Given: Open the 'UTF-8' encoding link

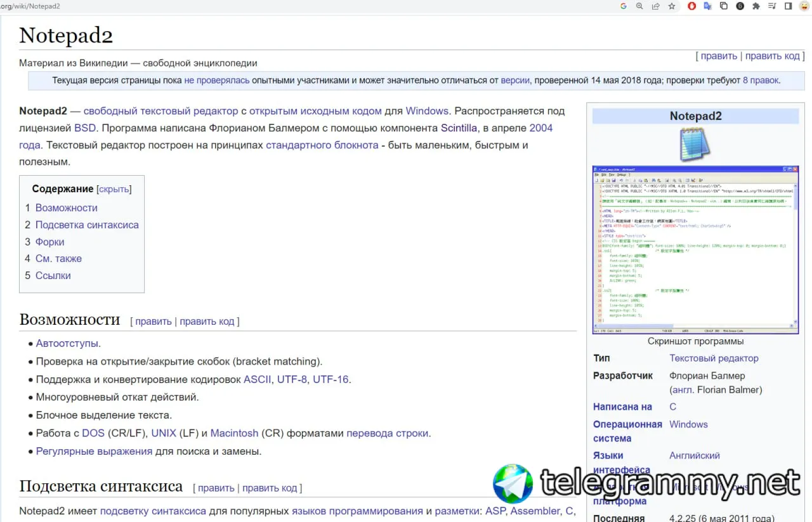Looking at the screenshot, I should click(x=292, y=380).
